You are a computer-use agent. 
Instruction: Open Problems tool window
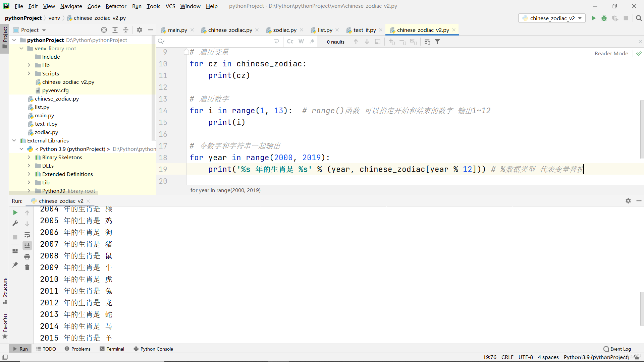tap(77, 349)
